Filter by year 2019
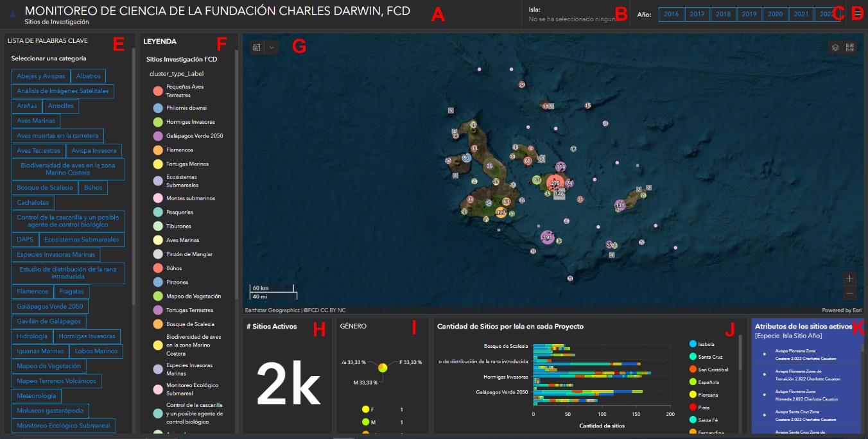 tap(749, 14)
